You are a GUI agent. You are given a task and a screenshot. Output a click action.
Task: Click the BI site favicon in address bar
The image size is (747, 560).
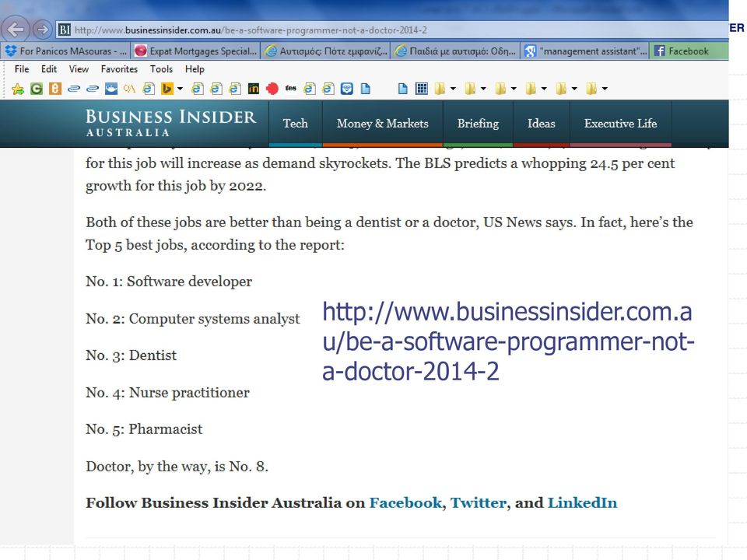pos(65,30)
